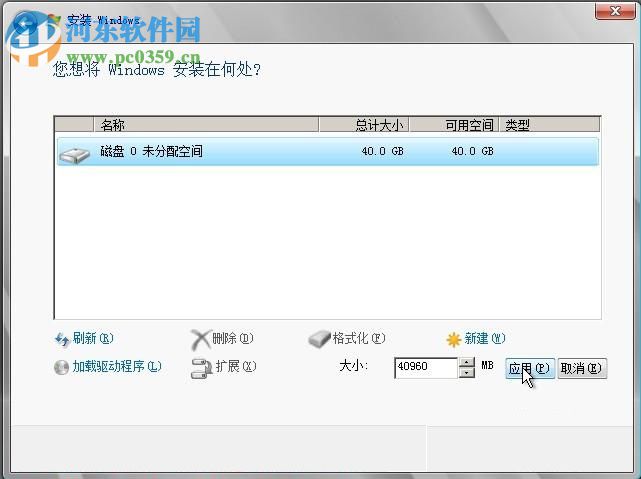Click the Delete (删除) X icon
The height and width of the screenshot is (479, 641).
point(201,339)
